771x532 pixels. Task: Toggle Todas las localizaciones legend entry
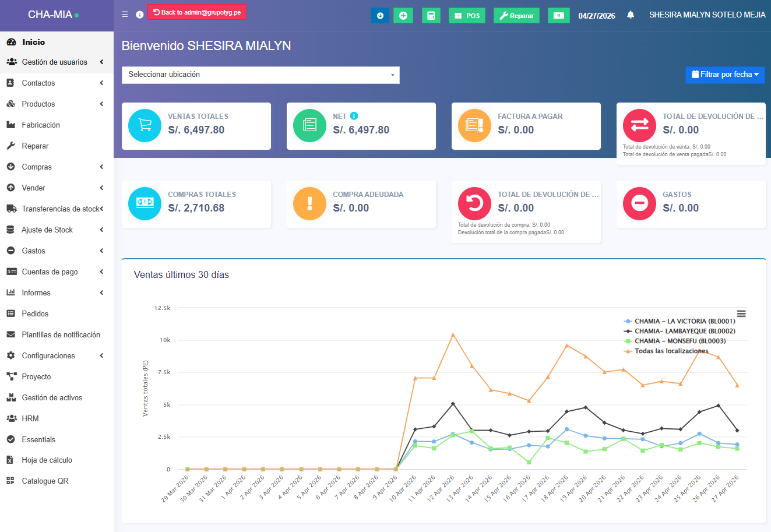671,351
